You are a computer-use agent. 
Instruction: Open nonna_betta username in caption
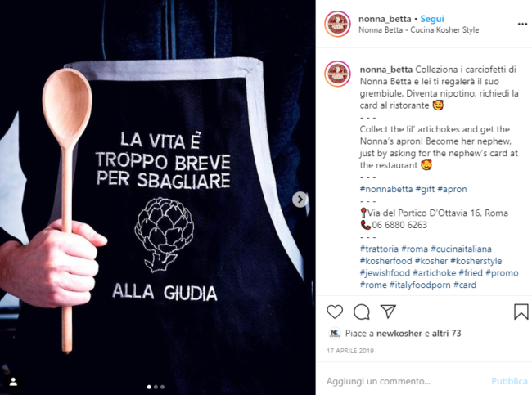386,70
